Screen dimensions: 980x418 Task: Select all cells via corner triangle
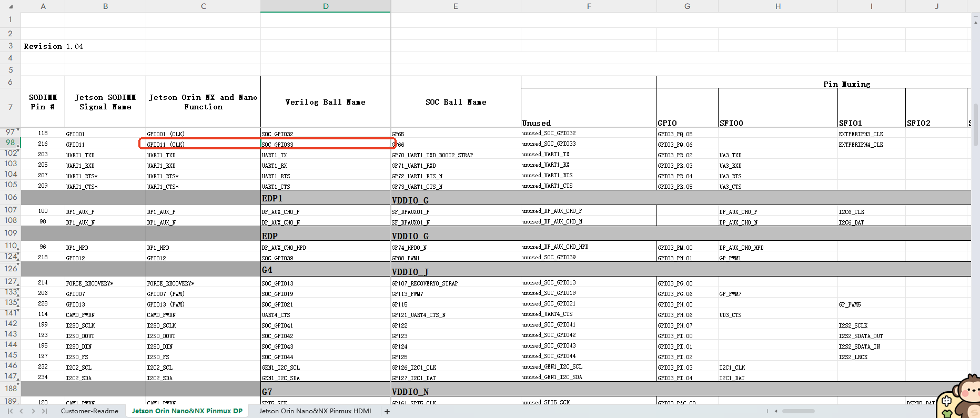(11, 6)
